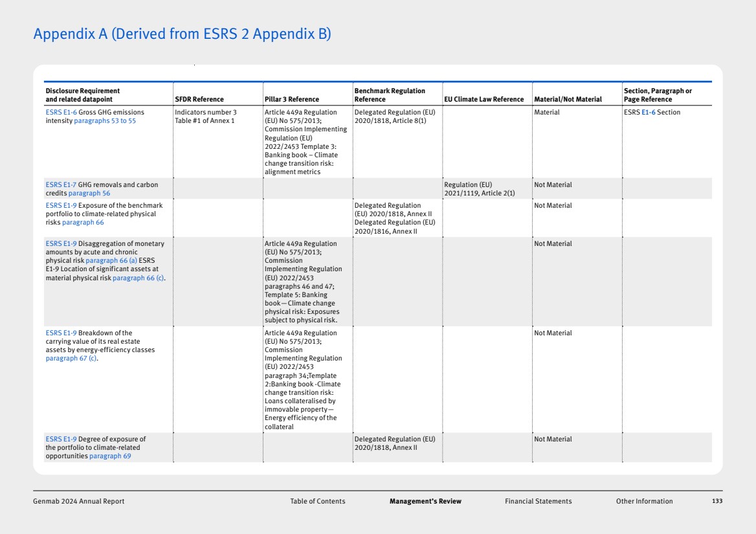Open the 'paragraph 67 (c)' link
The width and height of the screenshot is (756, 534).
pos(71,359)
